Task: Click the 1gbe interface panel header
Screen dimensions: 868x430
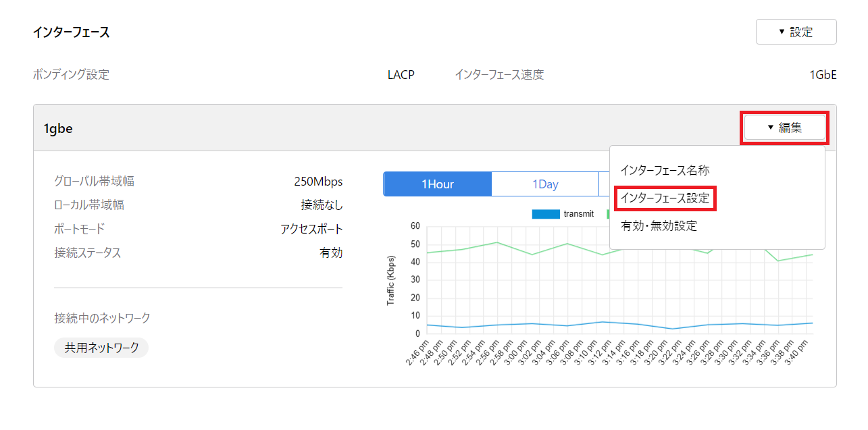Action: pos(338,128)
